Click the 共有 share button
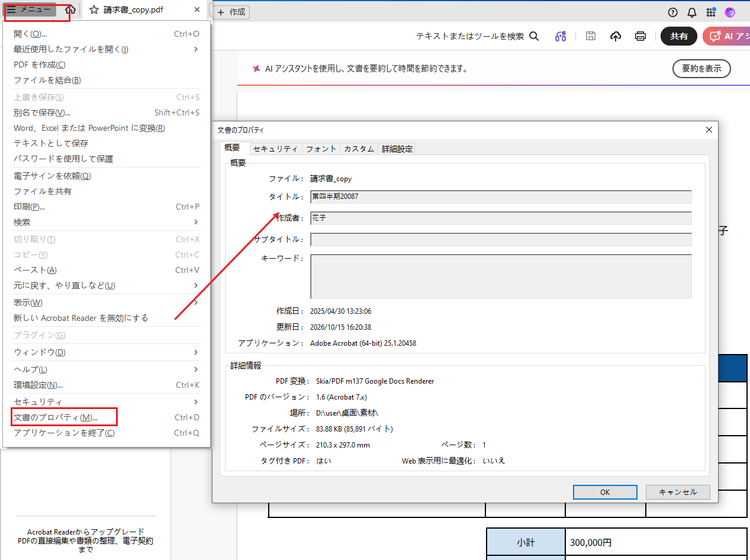Image resolution: width=750 pixels, height=560 pixels. pyautogui.click(x=679, y=36)
